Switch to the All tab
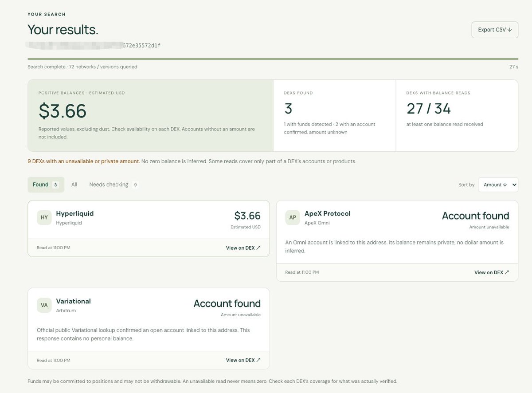Screen dimensions: 532x393 [74, 185]
